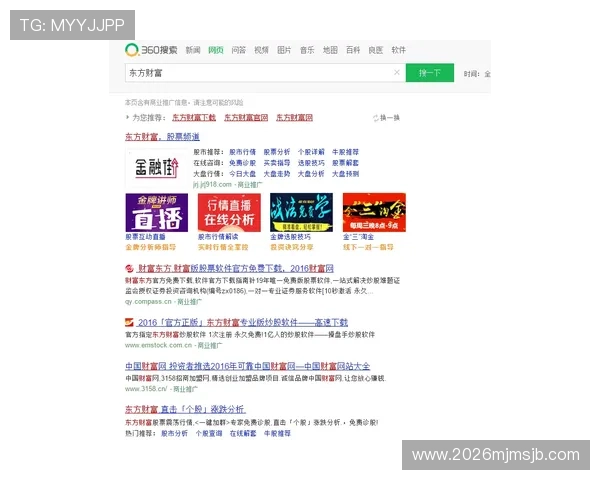Click the 今日大盘 link
Screen dimensions: 600x480
[243, 174]
